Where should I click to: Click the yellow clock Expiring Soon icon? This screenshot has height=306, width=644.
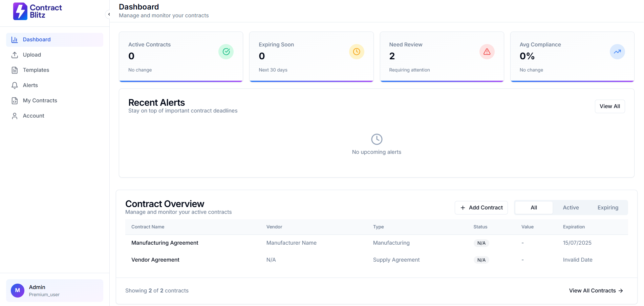coord(356,52)
